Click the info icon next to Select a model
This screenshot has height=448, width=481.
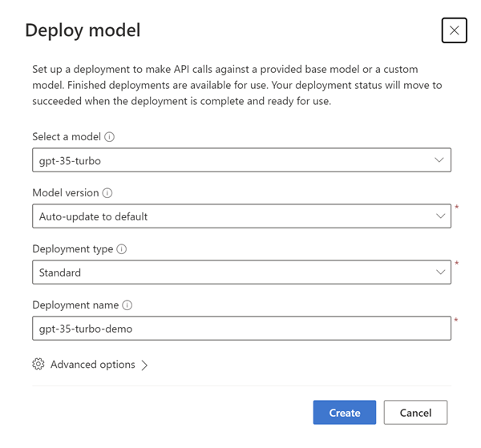click(x=109, y=137)
